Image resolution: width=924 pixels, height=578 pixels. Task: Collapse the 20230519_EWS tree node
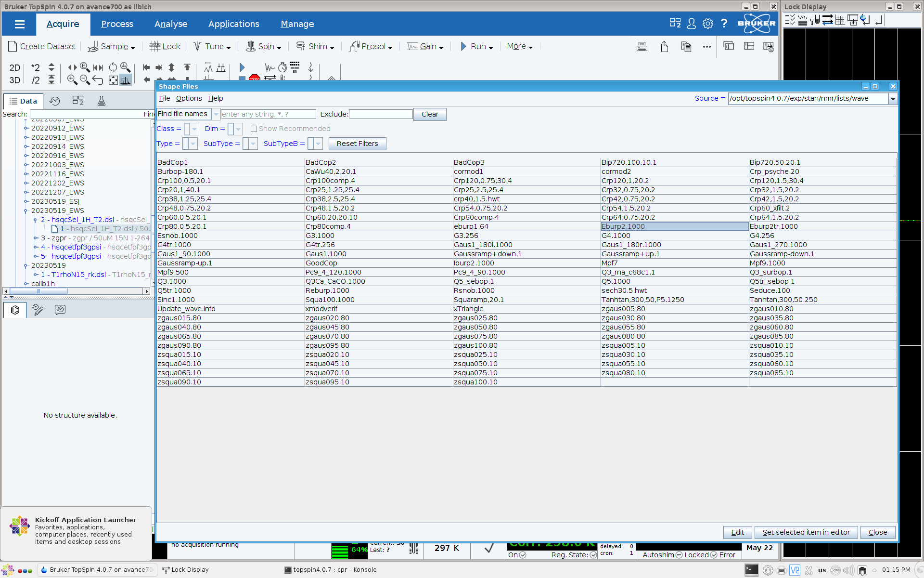(26, 210)
